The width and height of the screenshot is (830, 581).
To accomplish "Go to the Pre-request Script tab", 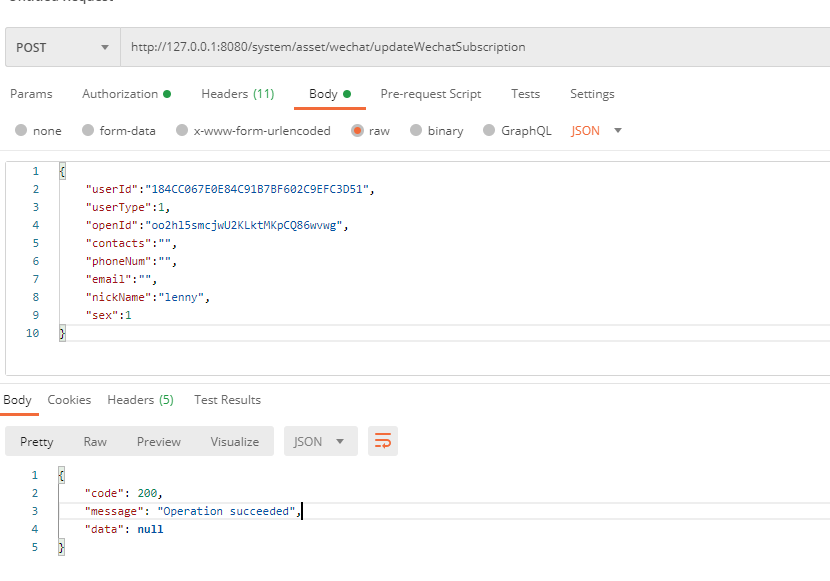I will [x=430, y=94].
